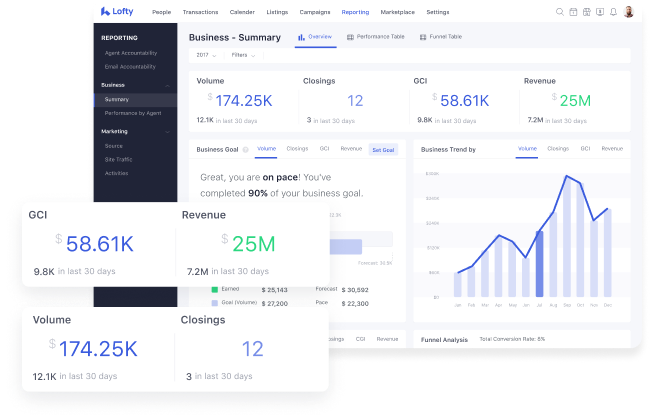Collapse the Marketing sidebar section
Image resolution: width=650 pixels, height=420 pixels.
pyautogui.click(x=167, y=131)
